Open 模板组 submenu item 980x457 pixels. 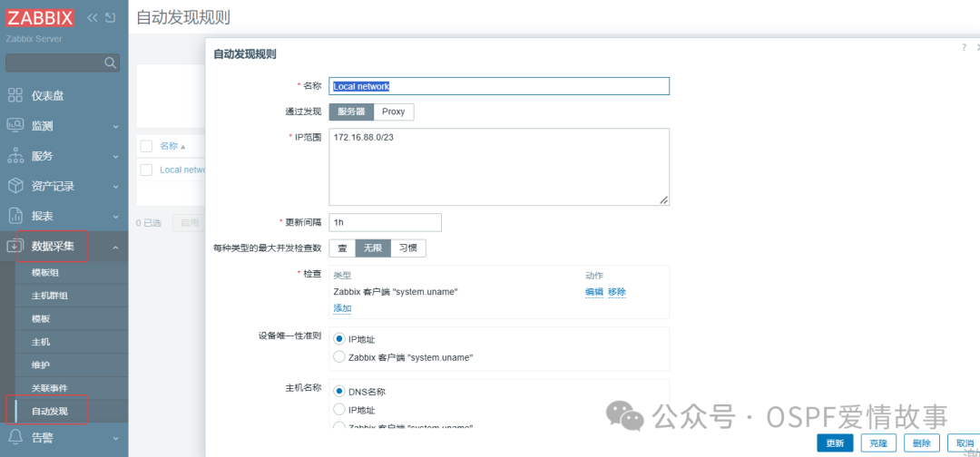[x=45, y=273]
